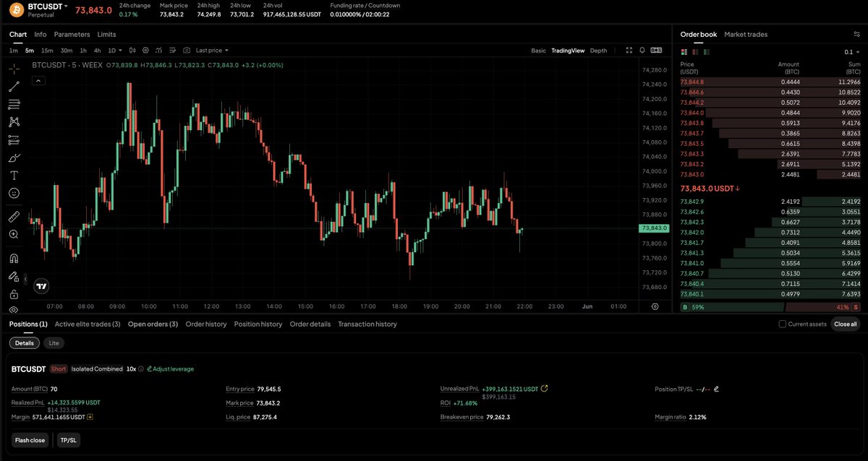Viewport: 868px width, 461px height.
Task: Select the 4h timeframe
Action: tap(97, 51)
